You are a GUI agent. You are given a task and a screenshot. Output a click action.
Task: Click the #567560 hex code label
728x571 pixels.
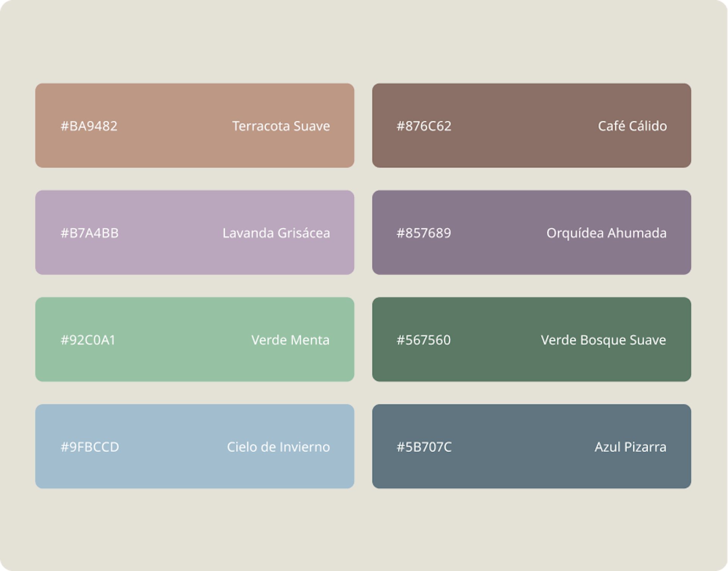click(424, 340)
